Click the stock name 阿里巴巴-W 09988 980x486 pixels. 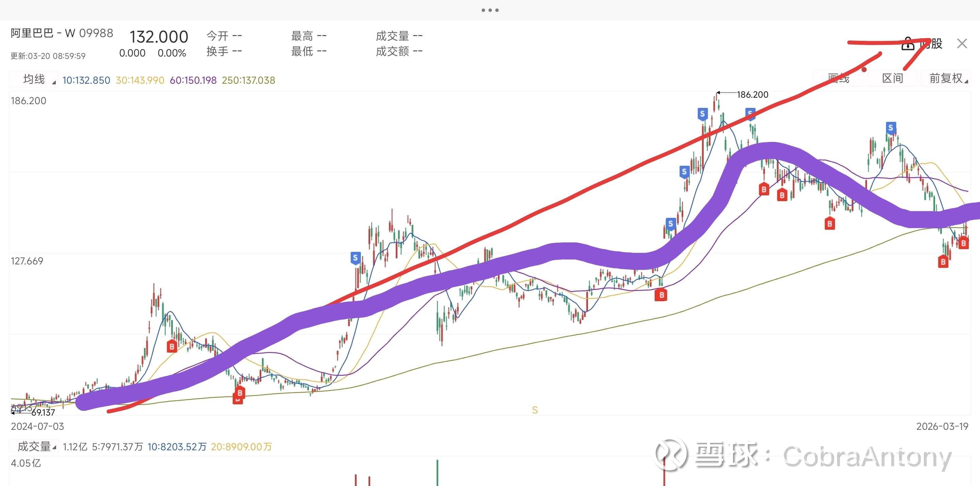[62, 33]
